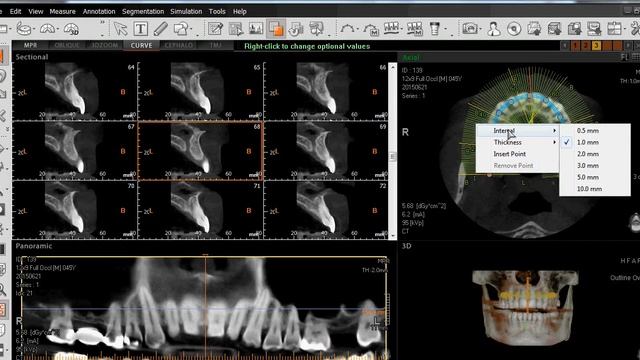Open the Simulation menu
The width and height of the screenshot is (640, 360).
pyautogui.click(x=186, y=11)
